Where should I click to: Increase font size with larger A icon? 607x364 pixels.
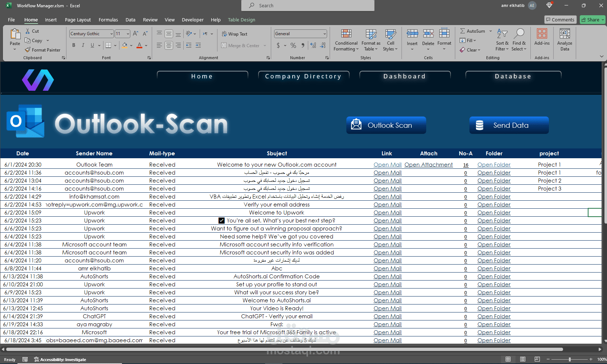tap(135, 34)
